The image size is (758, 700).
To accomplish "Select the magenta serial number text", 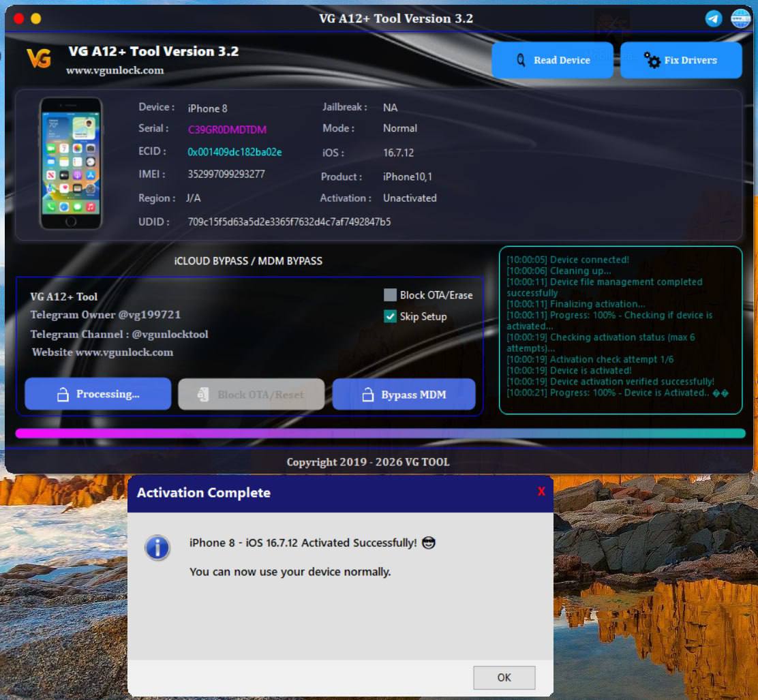I will point(227,130).
